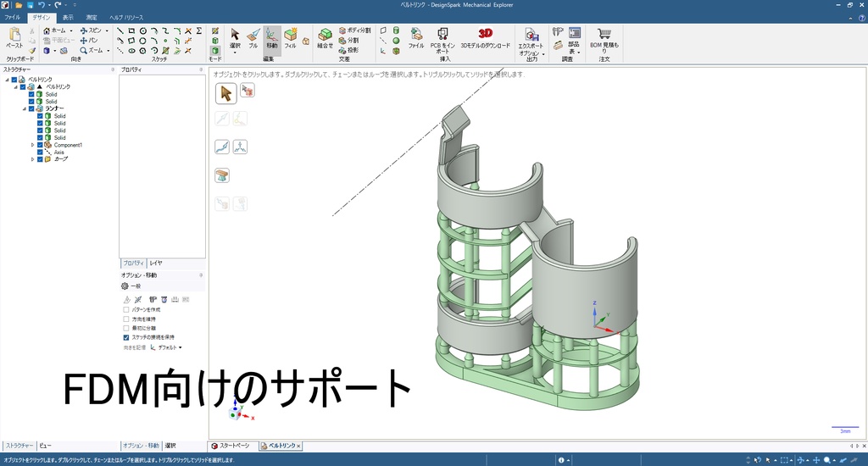This screenshot has width=868, height=466.
Task: Switch to 選択 panel tab at bottom
Action: point(170,446)
